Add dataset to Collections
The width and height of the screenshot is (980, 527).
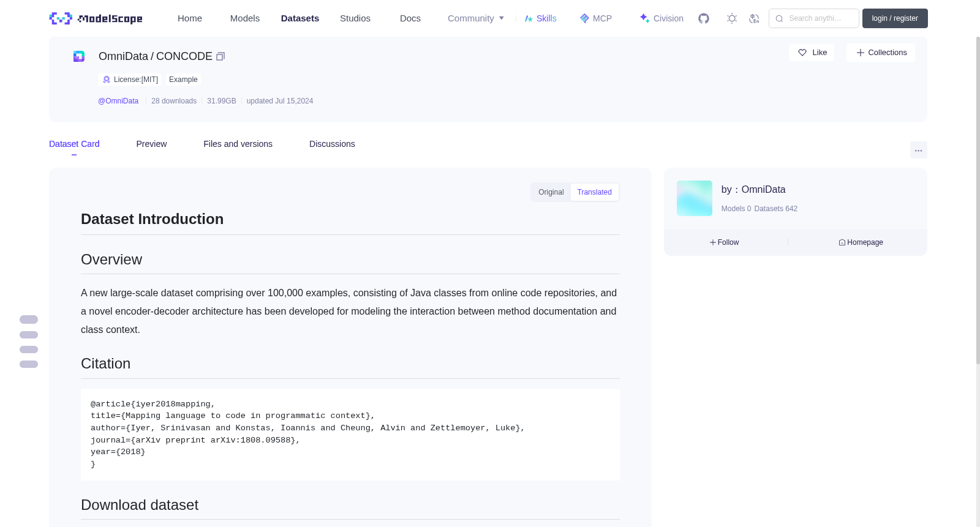click(881, 53)
